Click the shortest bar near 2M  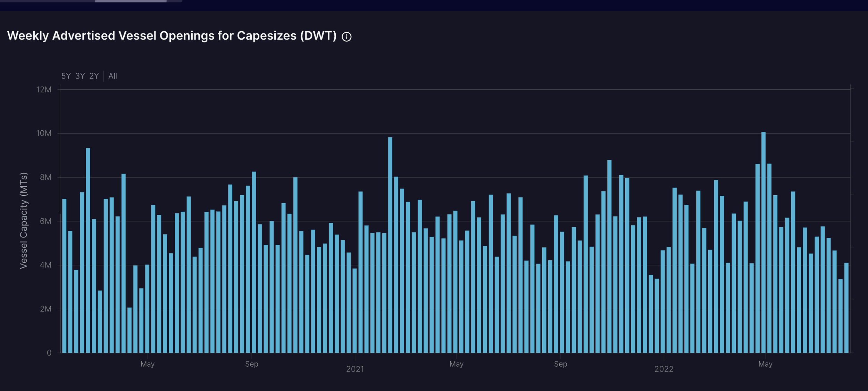[x=130, y=330]
